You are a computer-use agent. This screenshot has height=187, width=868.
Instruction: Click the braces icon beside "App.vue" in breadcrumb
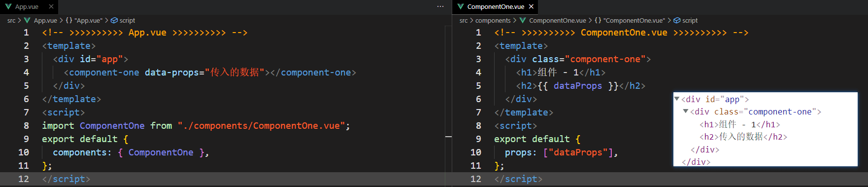tap(69, 21)
